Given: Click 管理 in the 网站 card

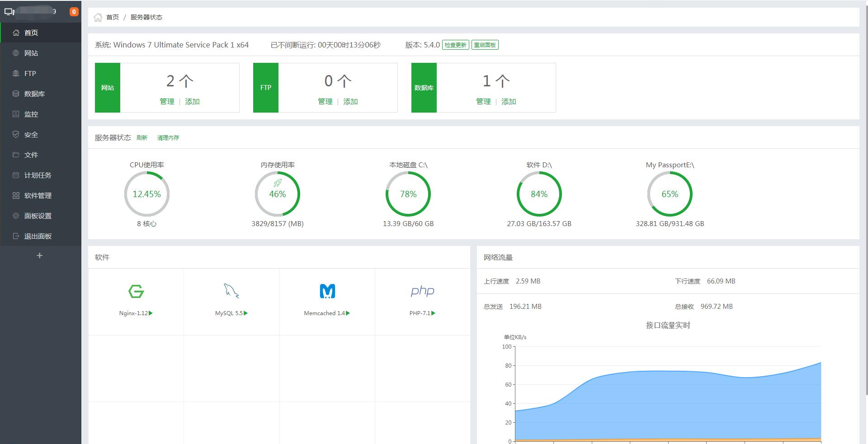Looking at the screenshot, I should pos(167,101).
